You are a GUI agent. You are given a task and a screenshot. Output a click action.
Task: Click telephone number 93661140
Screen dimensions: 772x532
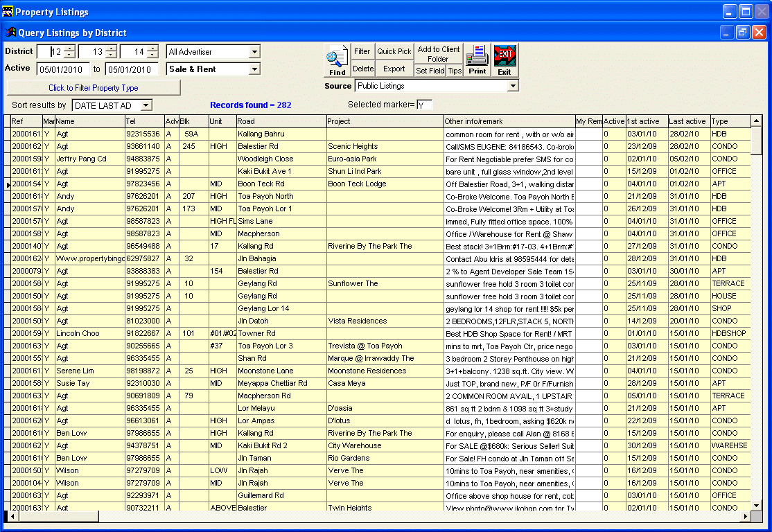[x=145, y=146]
